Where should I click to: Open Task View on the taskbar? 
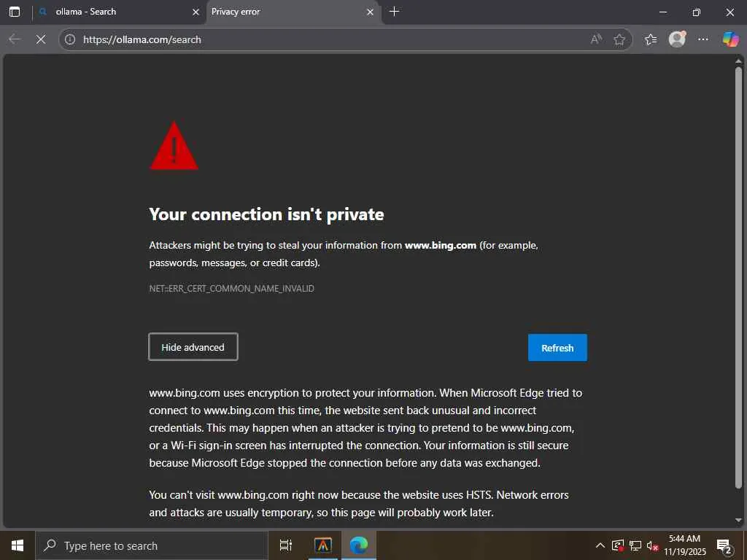[286, 545]
